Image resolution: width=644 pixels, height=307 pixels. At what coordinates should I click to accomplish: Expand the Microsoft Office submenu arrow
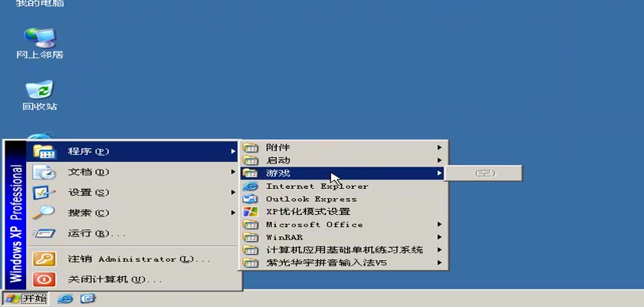(439, 224)
